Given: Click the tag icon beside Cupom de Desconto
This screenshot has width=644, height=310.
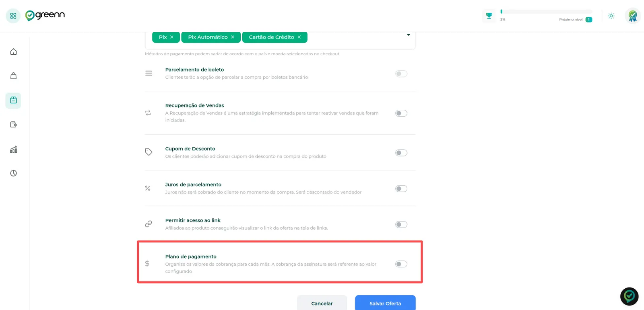Looking at the screenshot, I should pyautogui.click(x=149, y=152).
